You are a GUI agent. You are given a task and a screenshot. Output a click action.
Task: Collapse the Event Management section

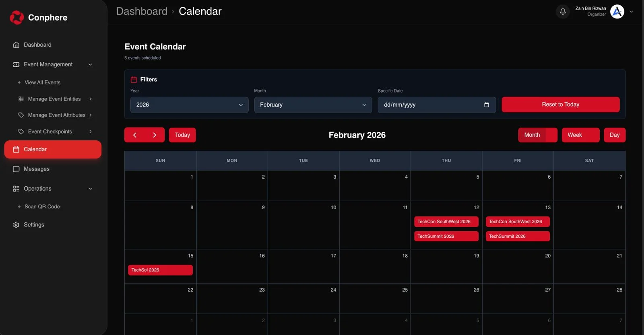click(x=90, y=64)
